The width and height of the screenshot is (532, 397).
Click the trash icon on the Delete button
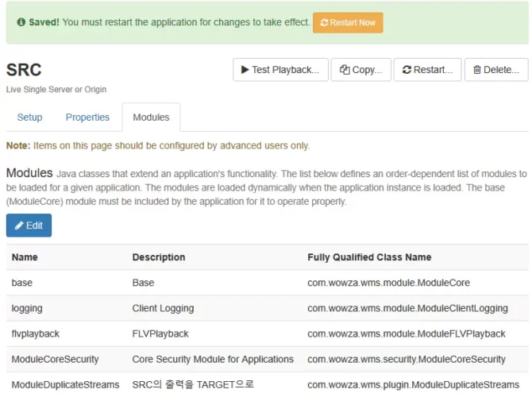point(477,70)
